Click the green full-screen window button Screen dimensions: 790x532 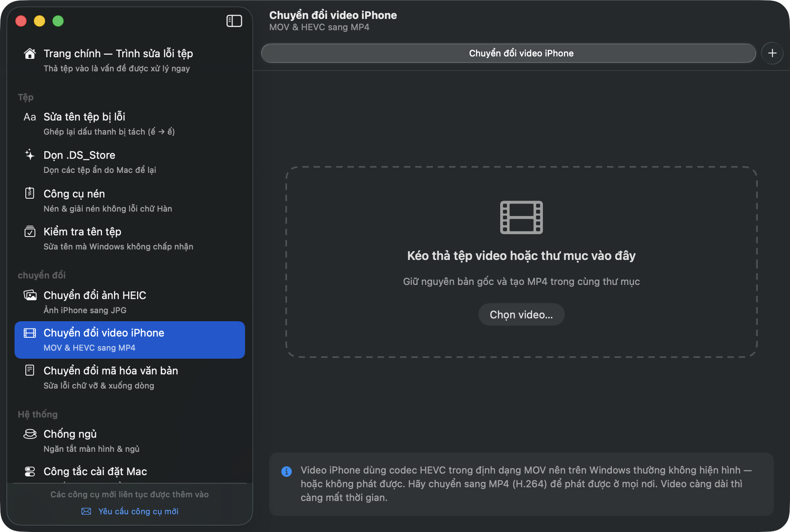pyautogui.click(x=58, y=21)
